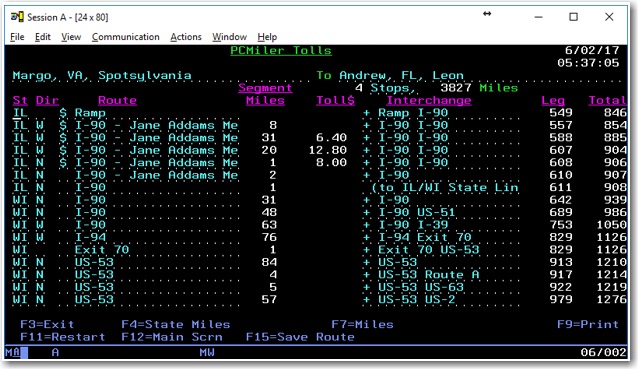This screenshot has height=369, width=638.
Task: Click F4=State Miles function key
Action: pyautogui.click(x=176, y=324)
